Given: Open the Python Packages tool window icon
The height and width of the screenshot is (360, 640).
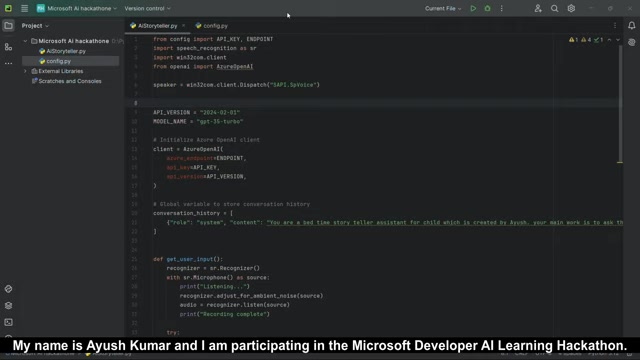Looking at the screenshot, I should pos(8,305).
